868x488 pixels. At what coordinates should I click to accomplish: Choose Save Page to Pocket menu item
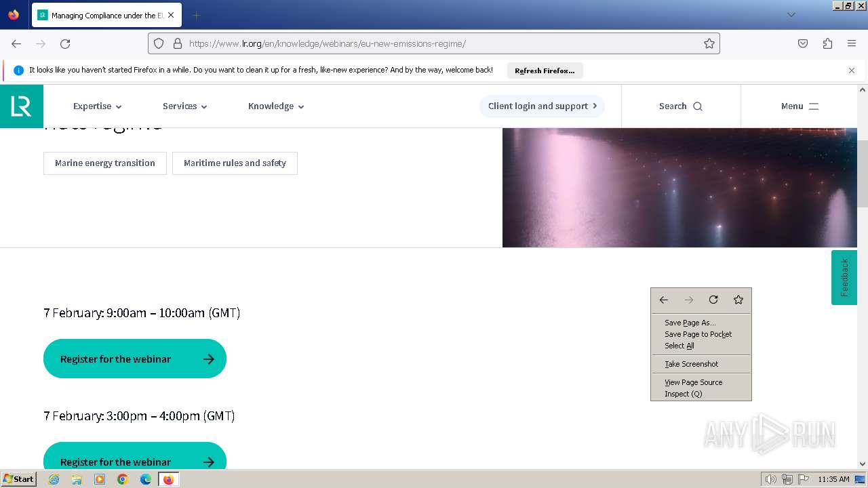(x=701, y=334)
